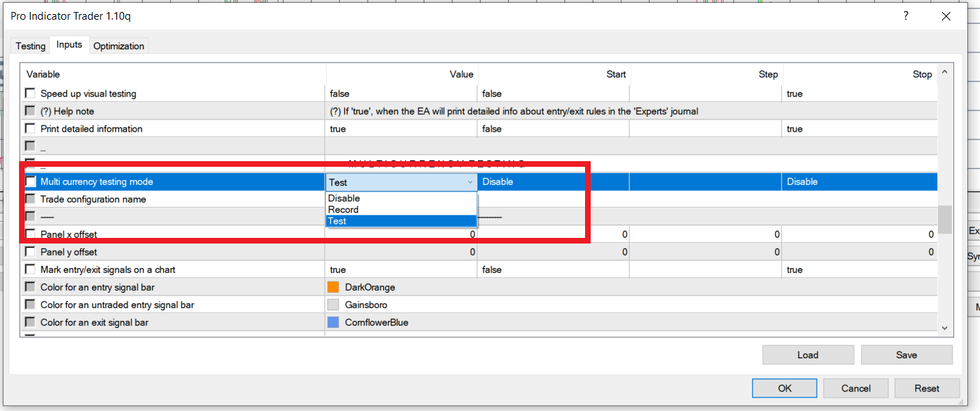
Task: Choose Record from the dropdown list
Action: click(401, 210)
